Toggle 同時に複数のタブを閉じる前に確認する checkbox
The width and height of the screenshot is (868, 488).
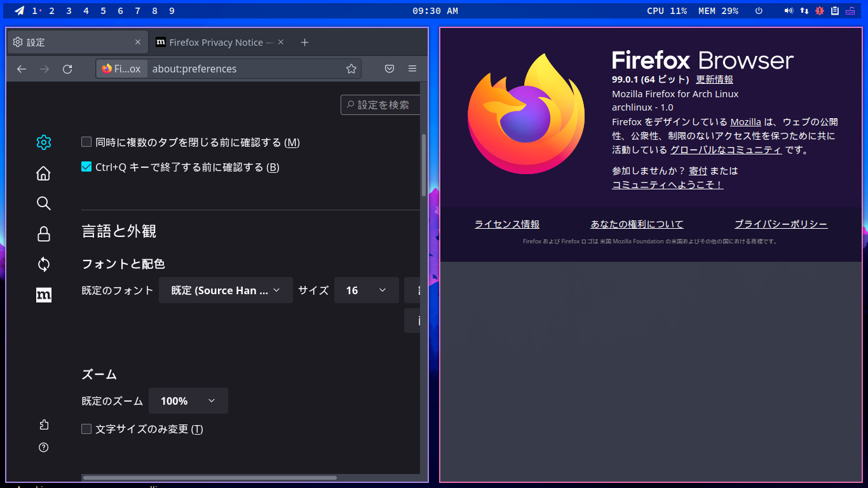pyautogui.click(x=86, y=142)
